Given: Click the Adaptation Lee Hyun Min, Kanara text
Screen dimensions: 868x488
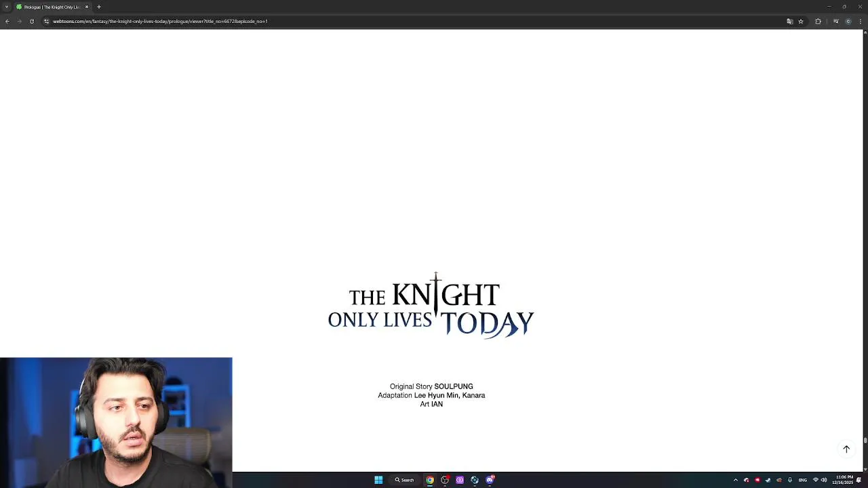Looking at the screenshot, I should tap(431, 395).
